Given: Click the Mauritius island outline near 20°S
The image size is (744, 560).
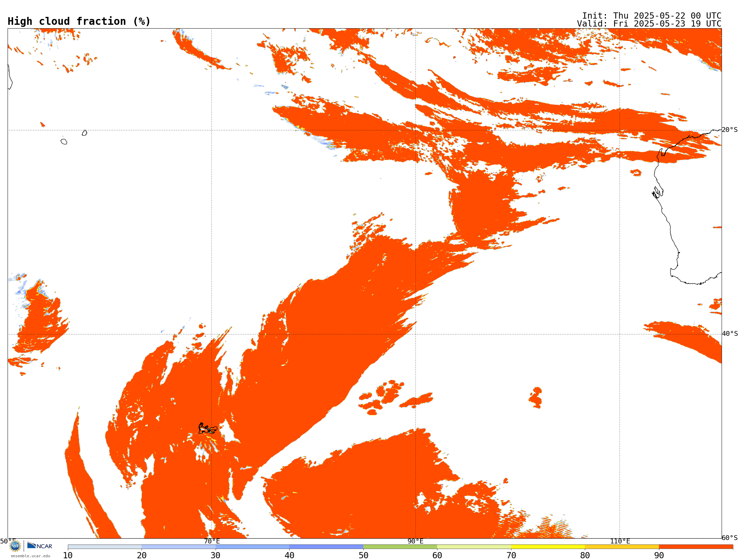Looking at the screenshot, I should pyautogui.click(x=84, y=133).
